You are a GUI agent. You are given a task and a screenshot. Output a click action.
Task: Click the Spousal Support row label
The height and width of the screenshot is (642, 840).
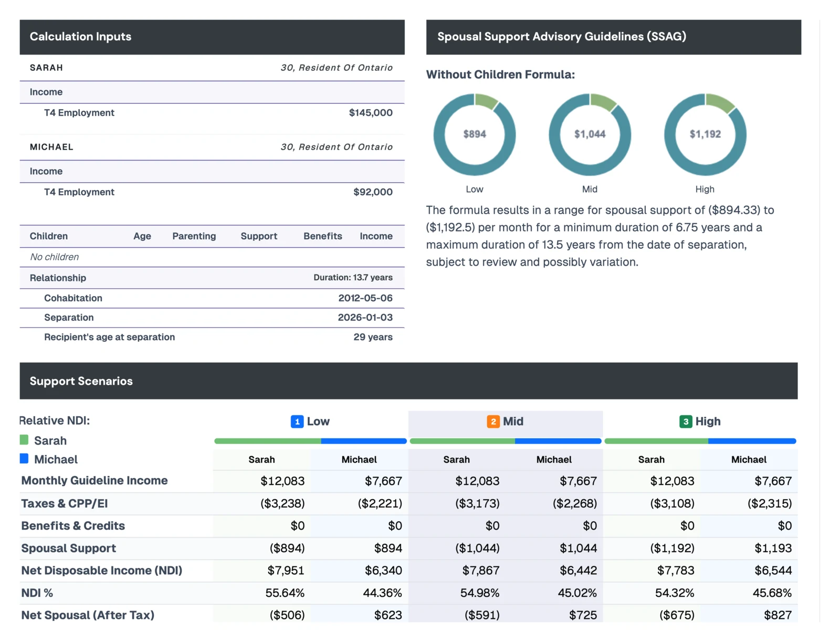click(69, 548)
